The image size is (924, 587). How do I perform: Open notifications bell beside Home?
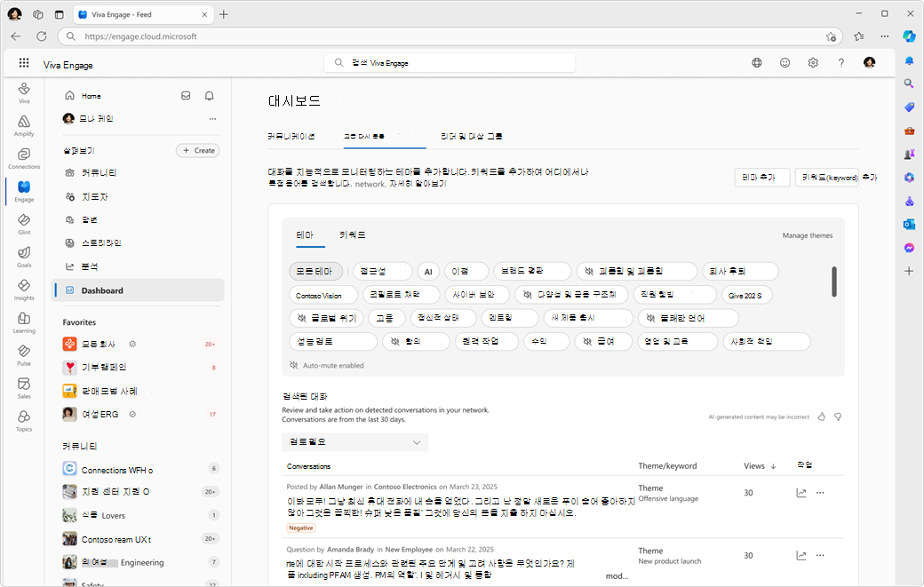[x=209, y=95]
